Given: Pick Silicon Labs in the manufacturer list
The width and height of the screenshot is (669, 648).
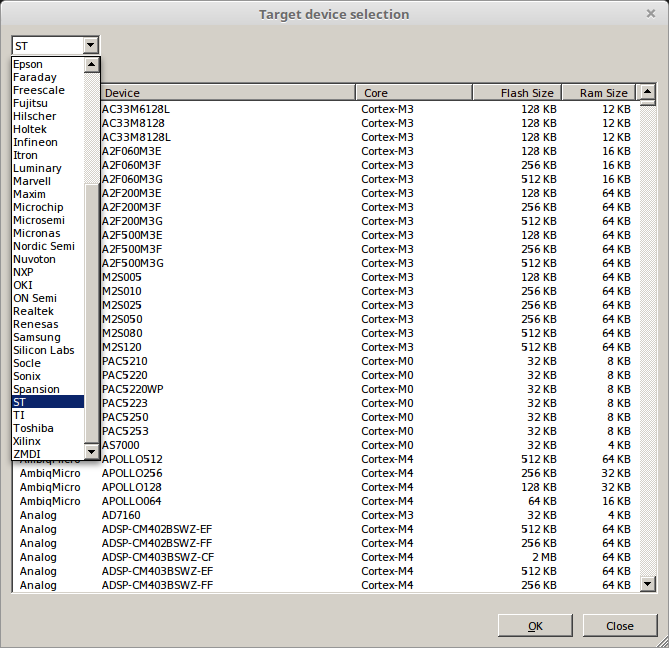Looking at the screenshot, I should coord(44,351).
